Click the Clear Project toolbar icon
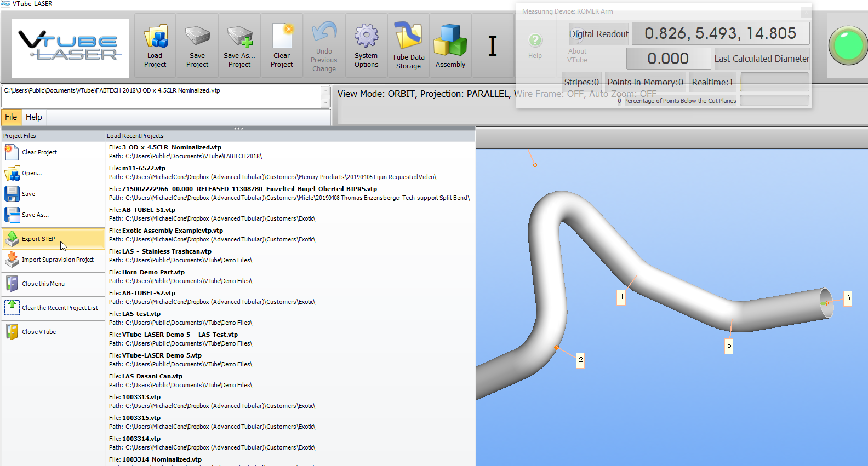Viewport: 868px width, 466px height. [282, 46]
